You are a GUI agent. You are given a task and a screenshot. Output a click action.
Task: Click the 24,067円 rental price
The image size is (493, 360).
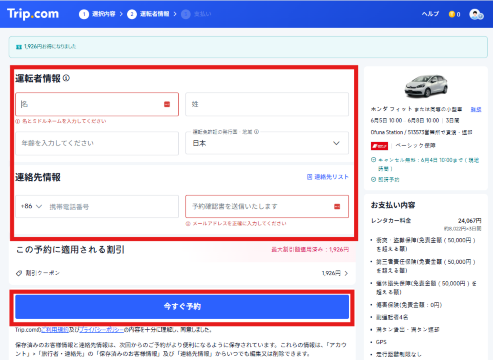pos(469,221)
